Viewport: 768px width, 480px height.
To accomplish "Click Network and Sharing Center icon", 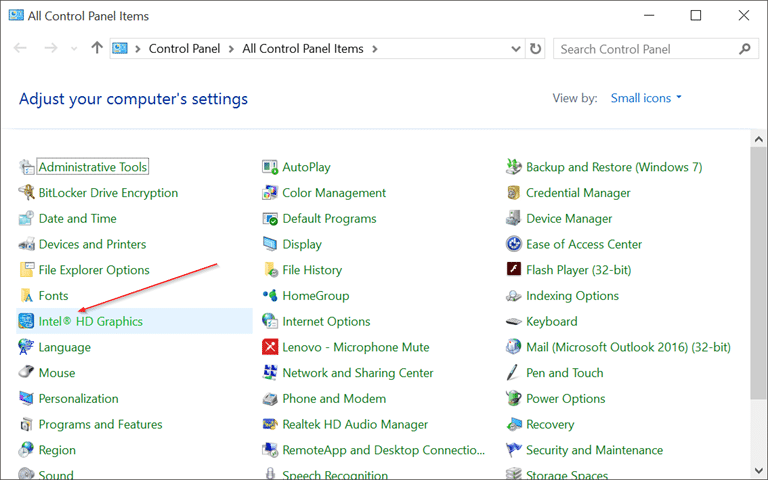I will click(270, 373).
